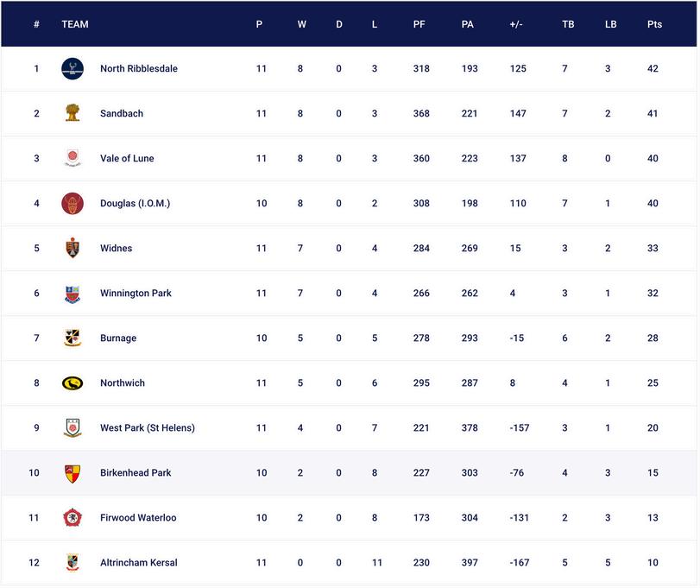Sort table by Pts column header
The width and height of the screenshot is (700, 588).
654,24
